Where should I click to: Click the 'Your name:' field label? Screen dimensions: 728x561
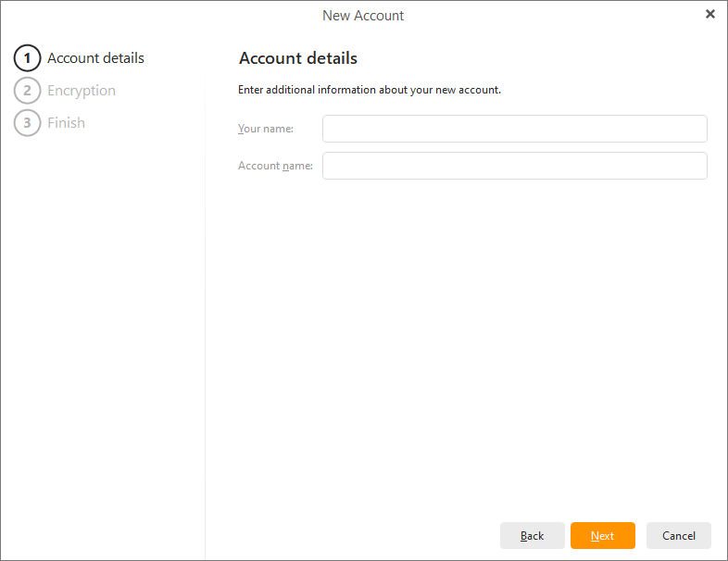[x=266, y=129]
